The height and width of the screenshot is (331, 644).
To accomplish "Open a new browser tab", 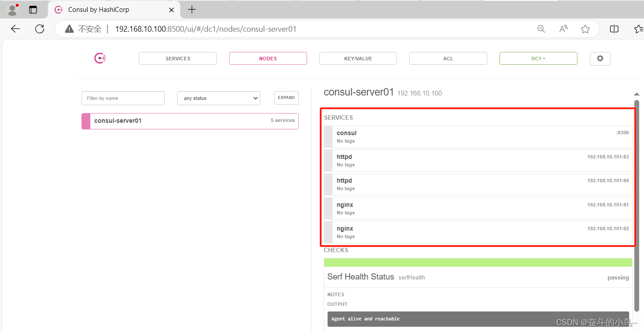I will [x=191, y=9].
